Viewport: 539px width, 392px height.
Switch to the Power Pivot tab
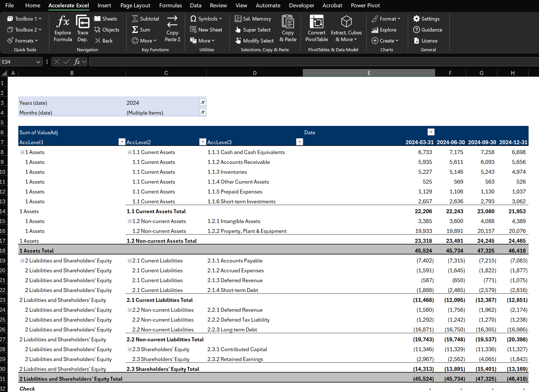pos(365,5)
